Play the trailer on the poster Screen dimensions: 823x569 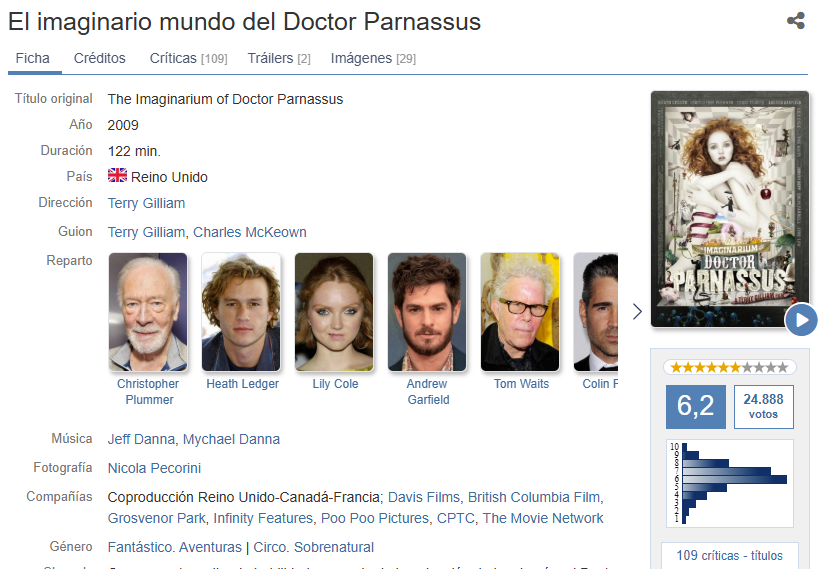(x=801, y=320)
